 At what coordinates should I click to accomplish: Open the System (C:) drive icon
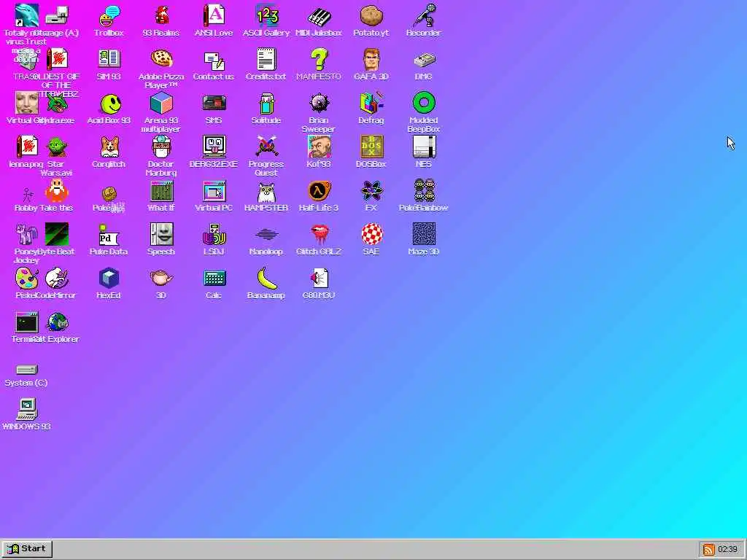(26, 370)
